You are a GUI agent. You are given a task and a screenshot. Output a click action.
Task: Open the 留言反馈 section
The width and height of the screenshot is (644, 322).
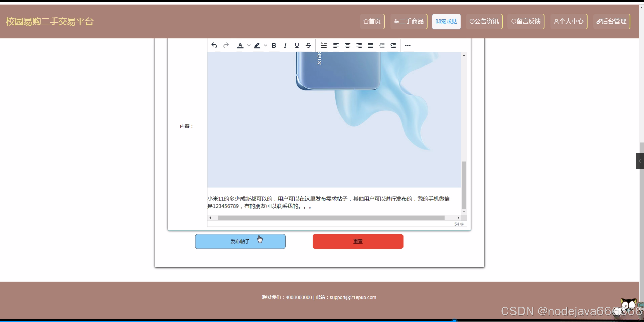pyautogui.click(x=526, y=21)
